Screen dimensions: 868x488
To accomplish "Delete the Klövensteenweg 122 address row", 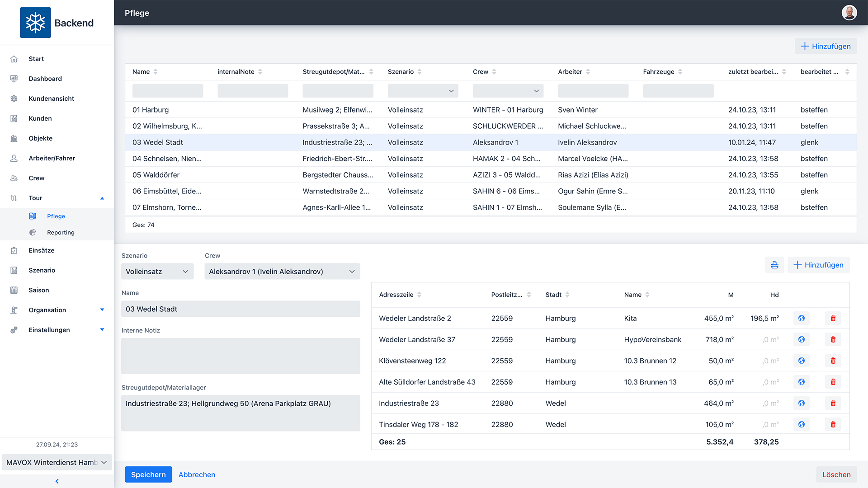I will tap(833, 361).
